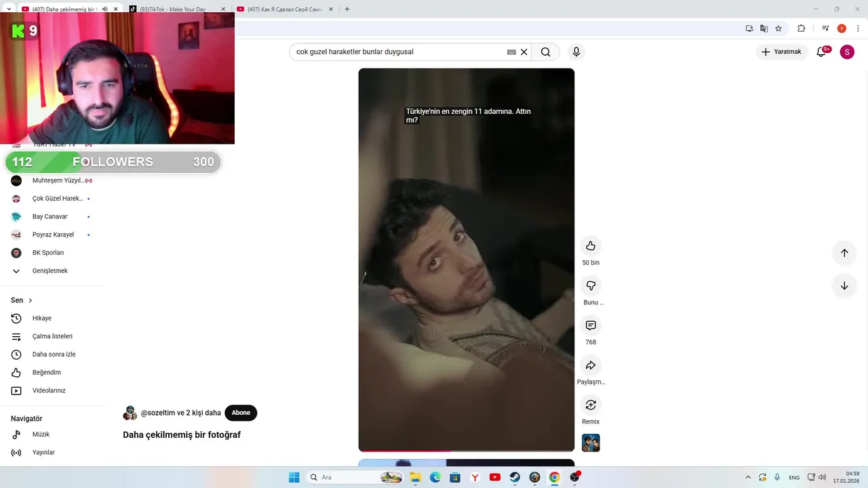This screenshot has width=868, height=488.
Task: Open Daha sonra izle list
Action: (x=52, y=354)
